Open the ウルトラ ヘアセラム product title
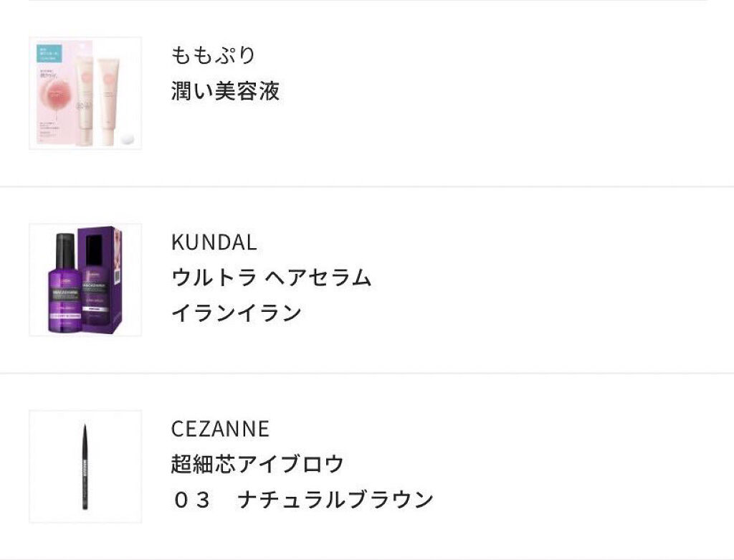The height and width of the screenshot is (560, 734). pos(271,277)
